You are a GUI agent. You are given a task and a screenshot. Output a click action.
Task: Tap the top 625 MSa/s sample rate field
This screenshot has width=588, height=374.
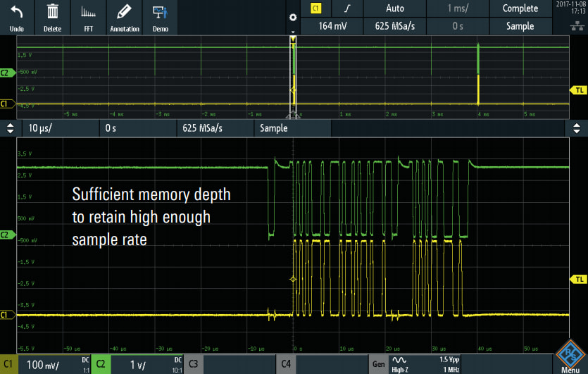coord(395,26)
